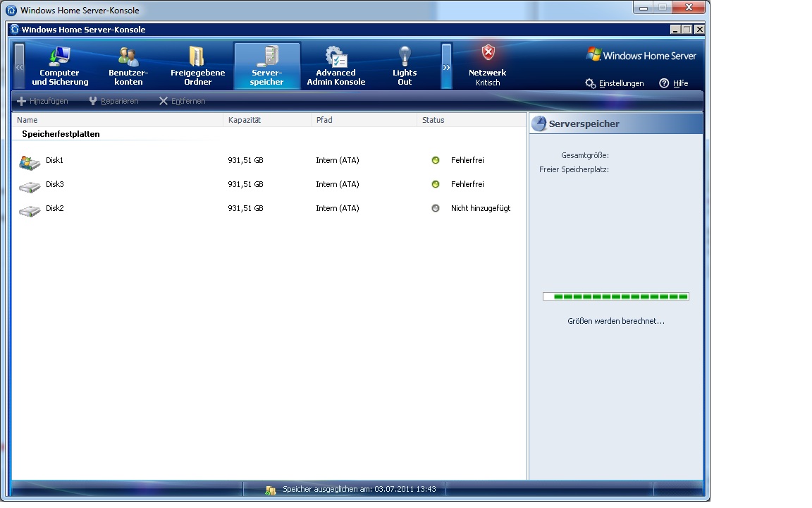Minimize the outer Windows Home Server-Konsole window

click(643, 8)
